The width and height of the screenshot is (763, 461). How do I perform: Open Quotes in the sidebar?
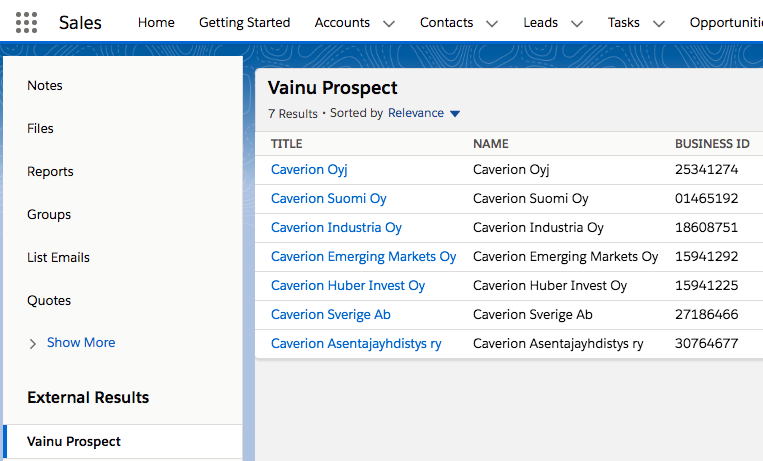coord(49,301)
